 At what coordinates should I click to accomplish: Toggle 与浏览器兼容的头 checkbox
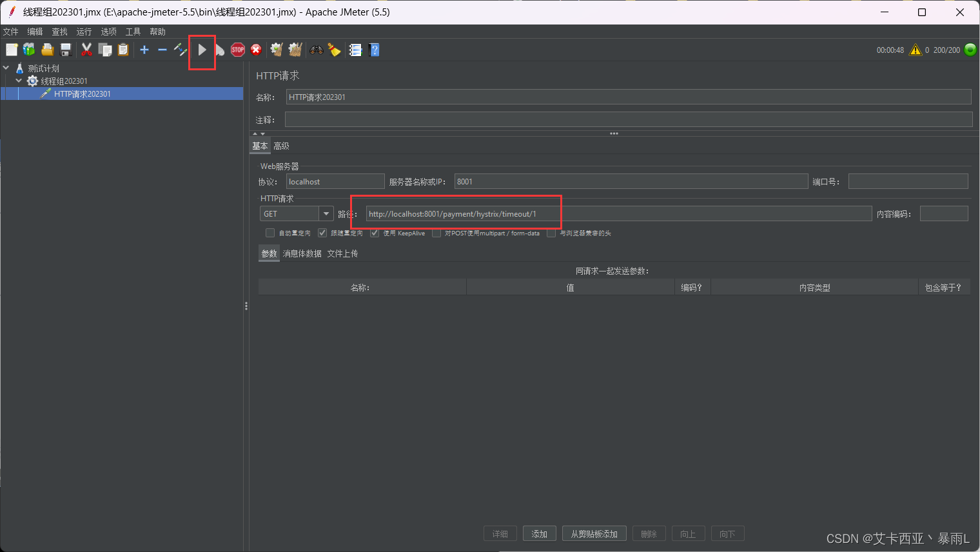pyautogui.click(x=551, y=233)
